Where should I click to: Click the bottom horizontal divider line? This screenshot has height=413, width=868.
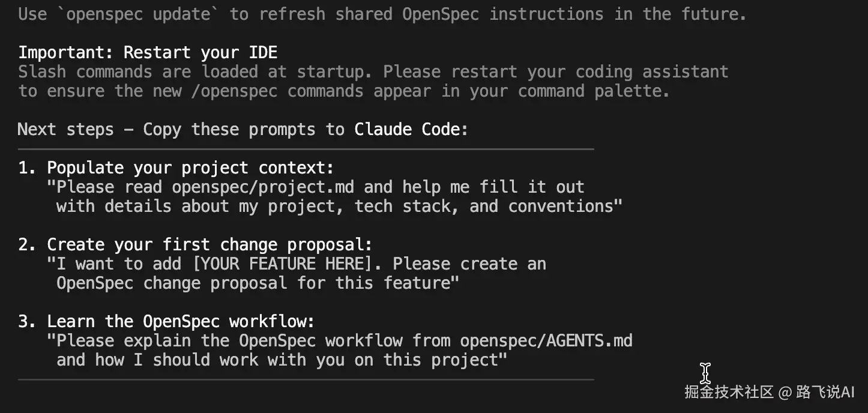[306, 379]
